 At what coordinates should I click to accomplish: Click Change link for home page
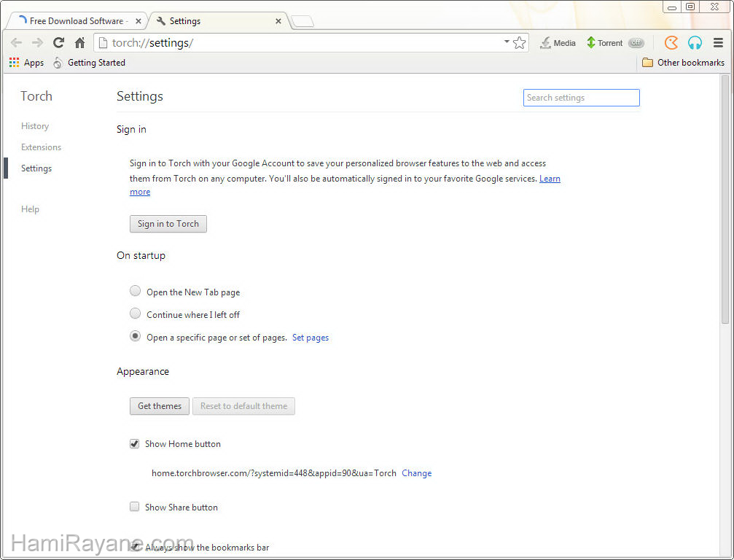pos(417,473)
